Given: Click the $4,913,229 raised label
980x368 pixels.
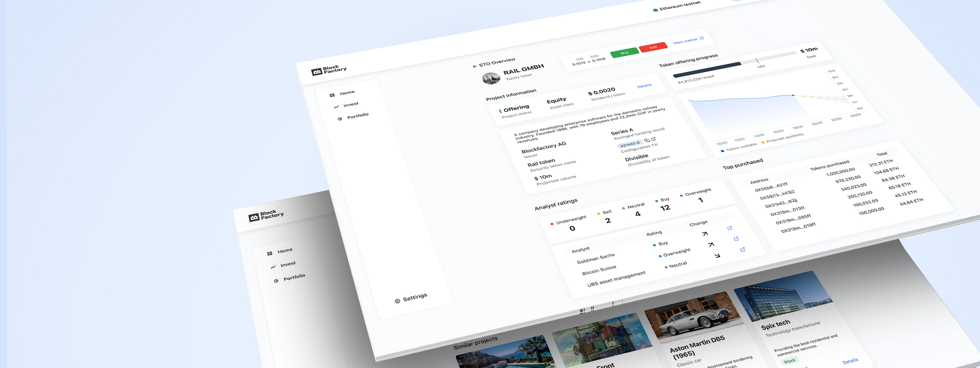Looking at the screenshot, I should [x=696, y=79].
